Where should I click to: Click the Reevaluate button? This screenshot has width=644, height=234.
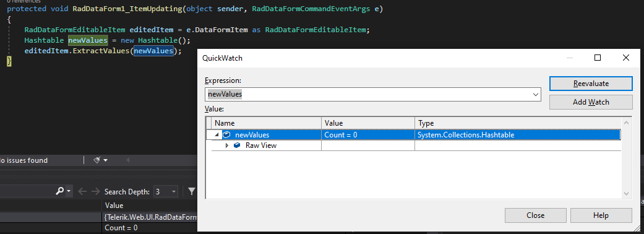pyautogui.click(x=591, y=84)
